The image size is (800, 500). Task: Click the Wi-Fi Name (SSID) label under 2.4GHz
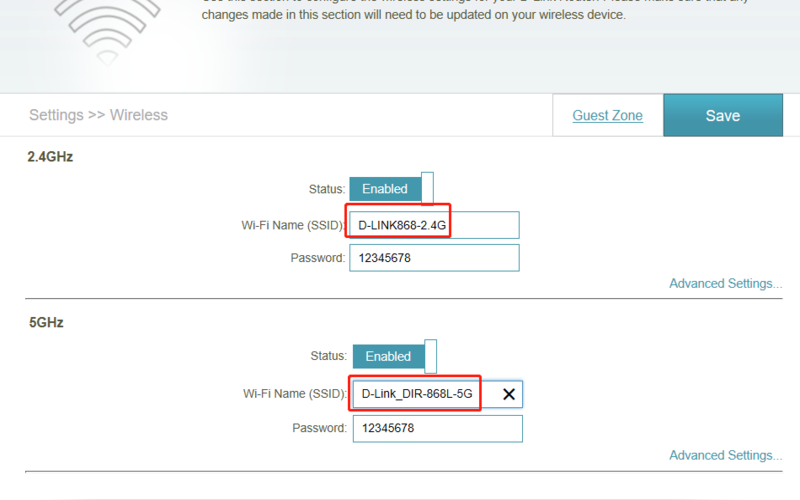point(293,225)
